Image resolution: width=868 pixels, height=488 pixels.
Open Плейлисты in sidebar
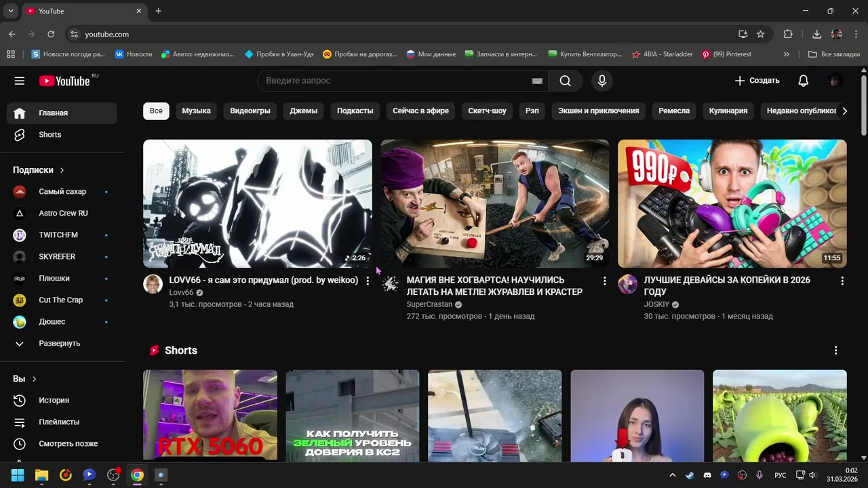pos(62,422)
